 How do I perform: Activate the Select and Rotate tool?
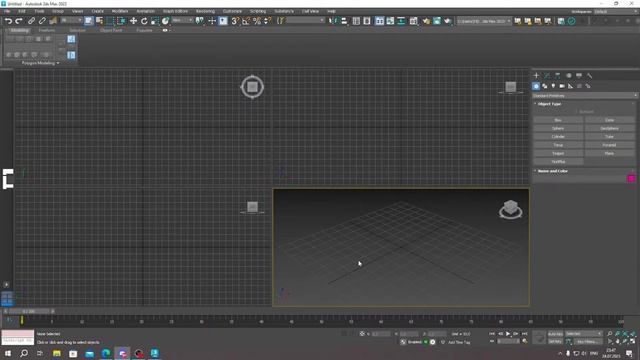(x=144, y=21)
